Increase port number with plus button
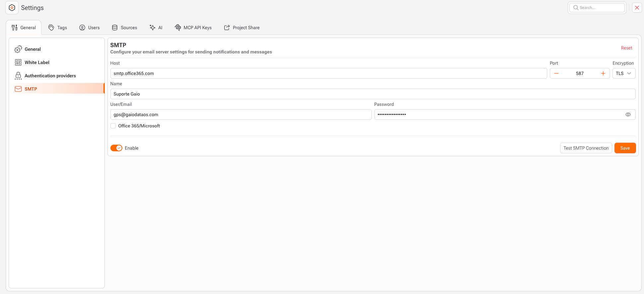 (x=603, y=73)
